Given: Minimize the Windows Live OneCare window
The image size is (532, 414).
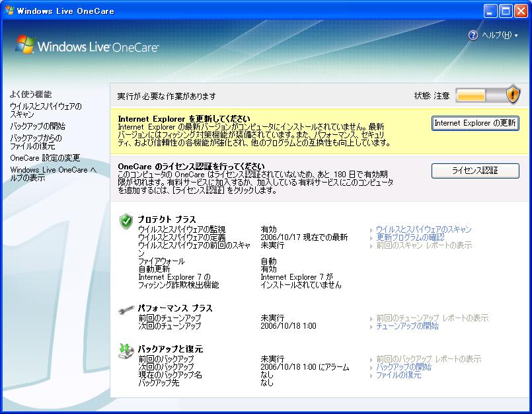Looking at the screenshot, I should [x=490, y=11].
